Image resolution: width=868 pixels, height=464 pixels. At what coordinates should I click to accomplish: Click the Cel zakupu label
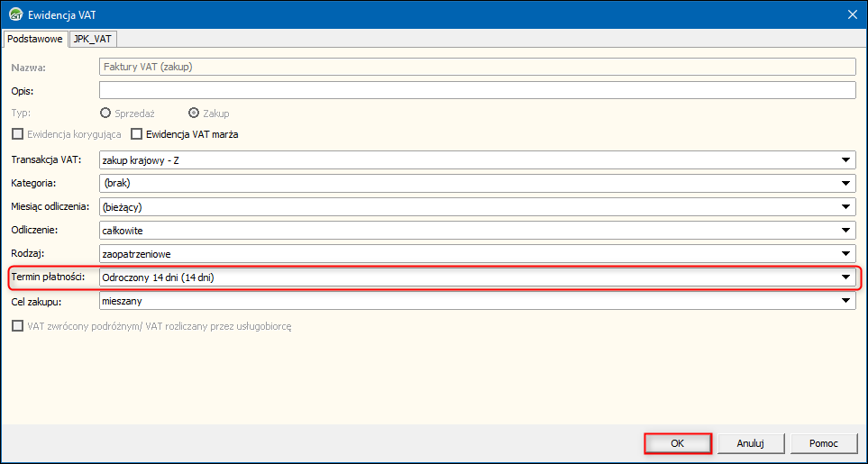pos(37,301)
